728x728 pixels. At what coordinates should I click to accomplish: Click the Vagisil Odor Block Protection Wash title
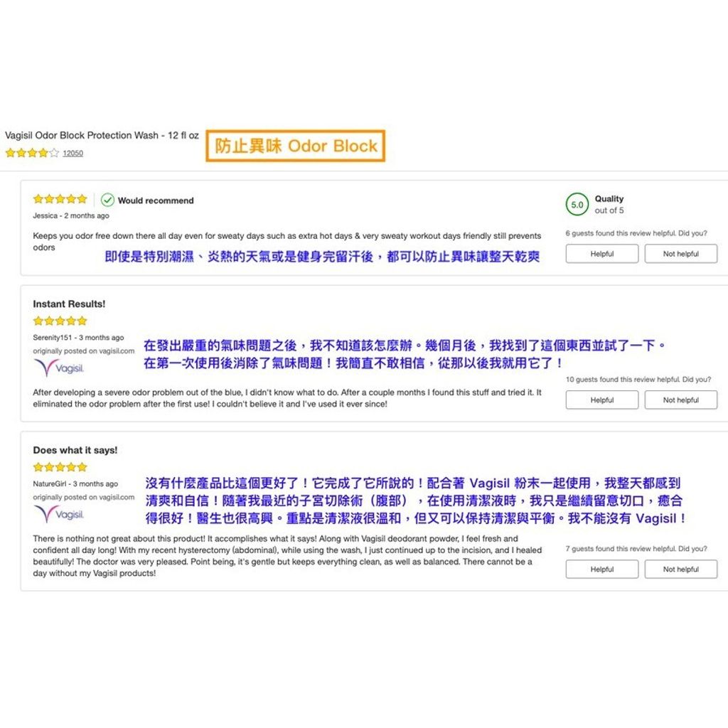tap(102, 135)
